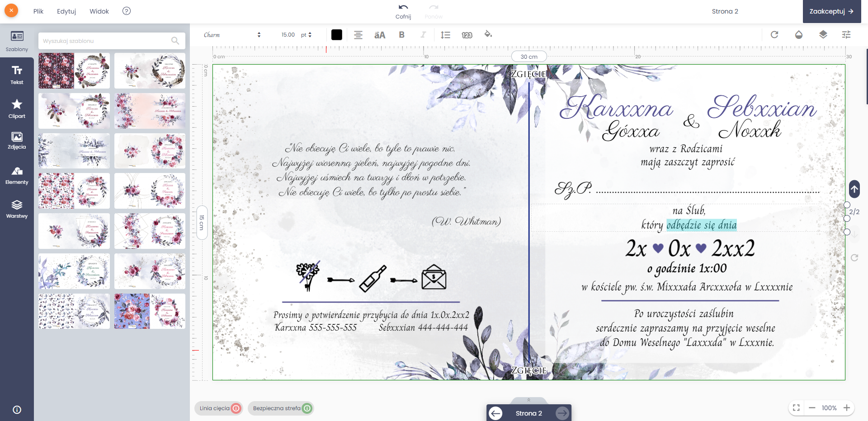Change text case with aA icon

[380, 35]
